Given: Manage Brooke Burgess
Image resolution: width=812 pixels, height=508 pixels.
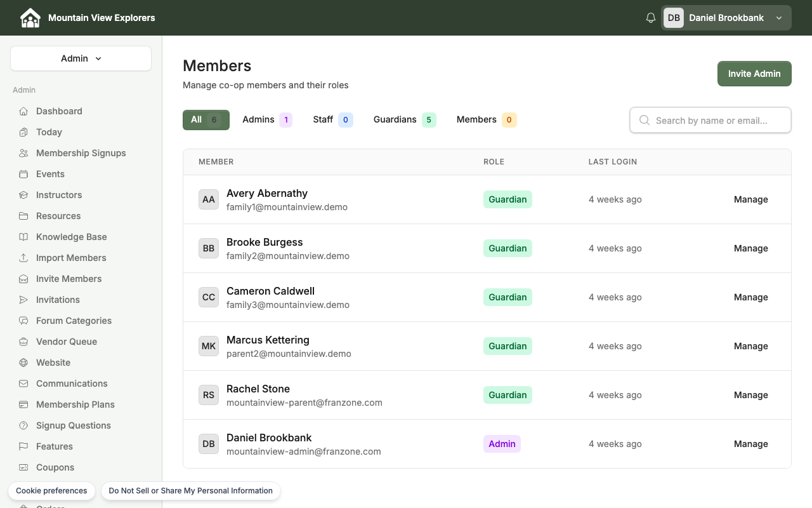Looking at the screenshot, I should pyautogui.click(x=751, y=248).
